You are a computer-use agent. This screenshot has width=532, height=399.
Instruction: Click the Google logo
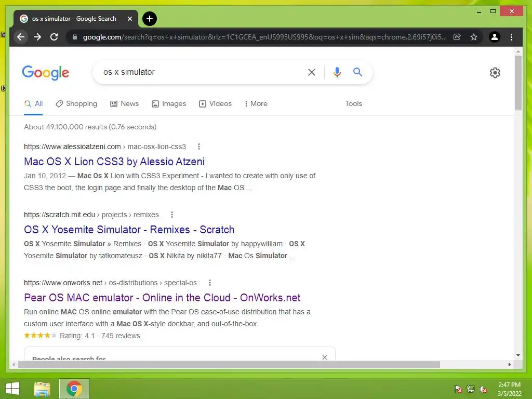click(x=46, y=73)
